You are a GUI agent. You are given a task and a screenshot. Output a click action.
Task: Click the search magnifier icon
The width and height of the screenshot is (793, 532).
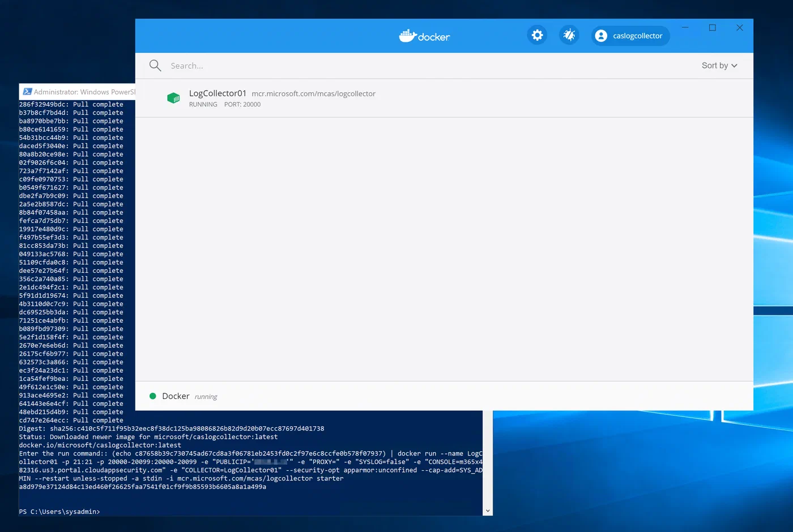point(155,66)
